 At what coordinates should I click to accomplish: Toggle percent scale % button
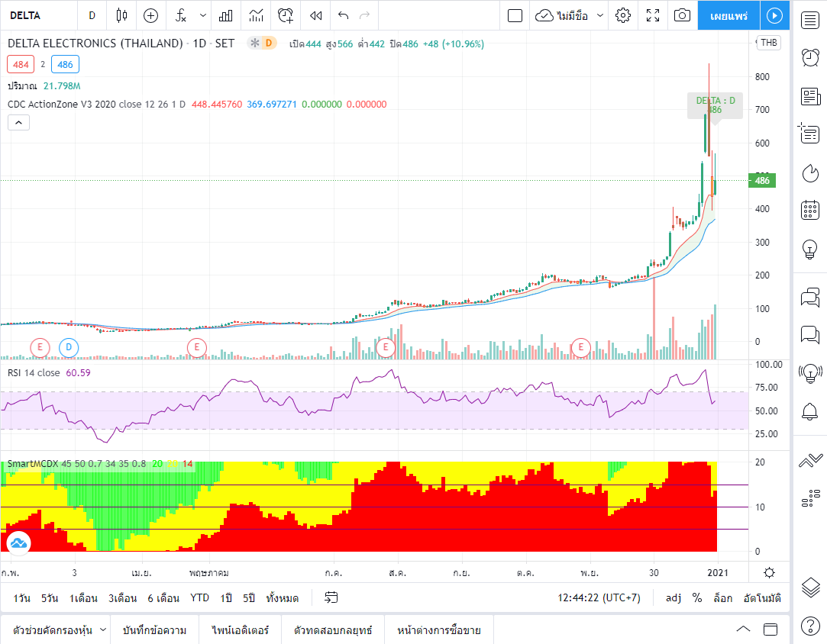tap(697, 598)
